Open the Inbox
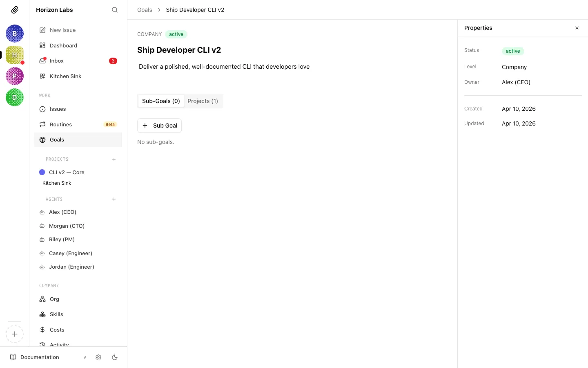 coord(78,61)
